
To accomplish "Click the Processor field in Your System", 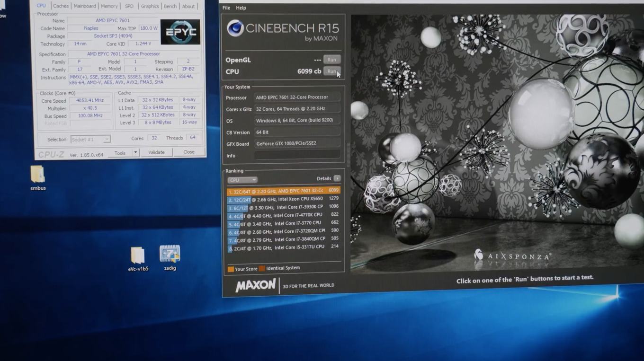I will tap(297, 97).
